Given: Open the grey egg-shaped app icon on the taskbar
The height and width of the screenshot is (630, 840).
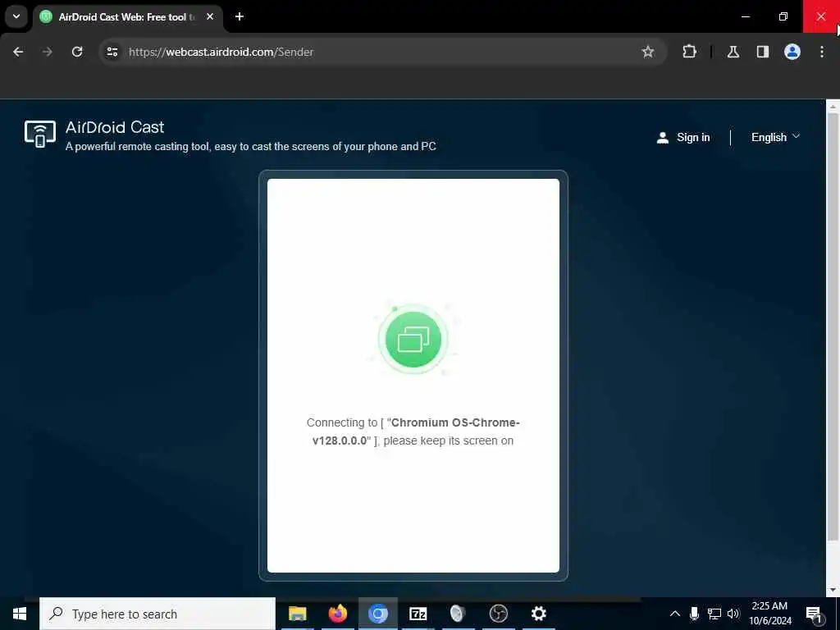Looking at the screenshot, I should pyautogui.click(x=458, y=614).
